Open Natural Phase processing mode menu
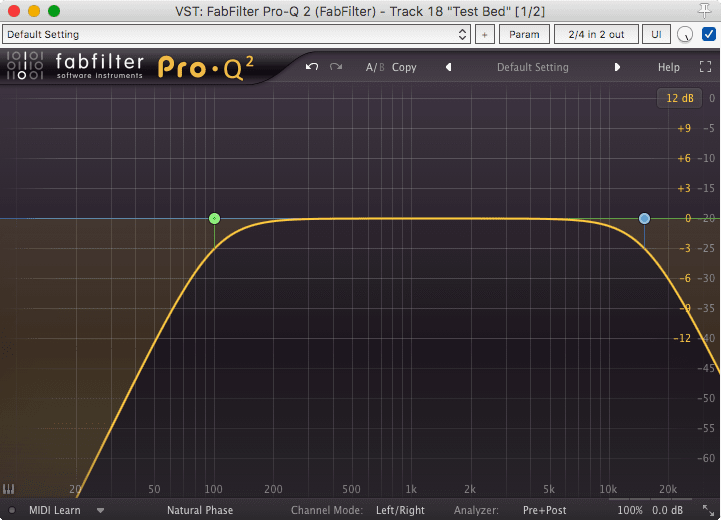This screenshot has height=520, width=721. pos(200,510)
